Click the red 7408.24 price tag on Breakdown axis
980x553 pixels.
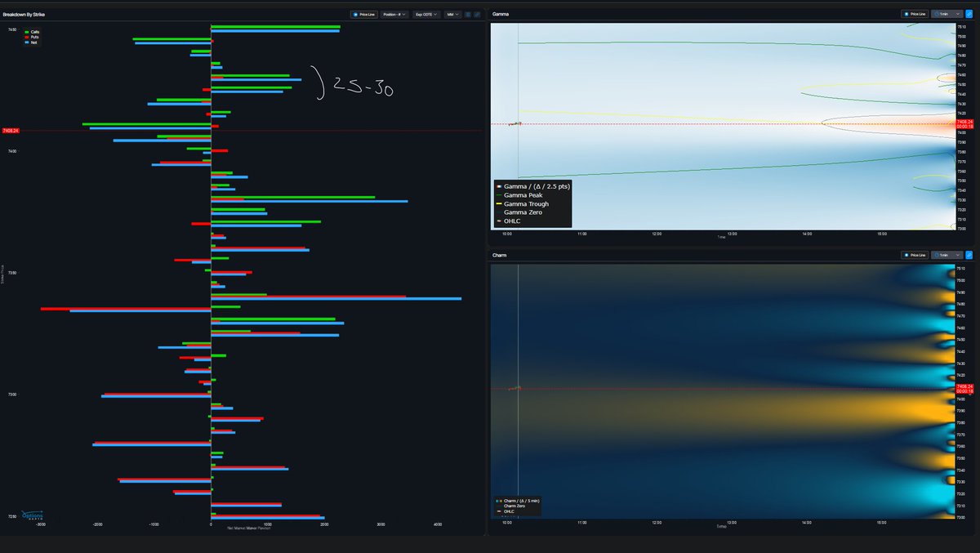tap(11, 131)
